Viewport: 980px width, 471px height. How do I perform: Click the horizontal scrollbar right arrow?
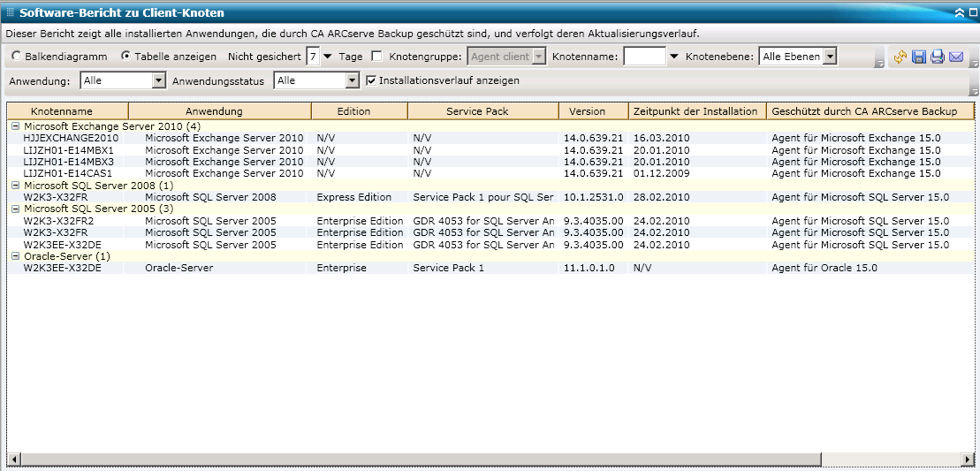(x=969, y=460)
